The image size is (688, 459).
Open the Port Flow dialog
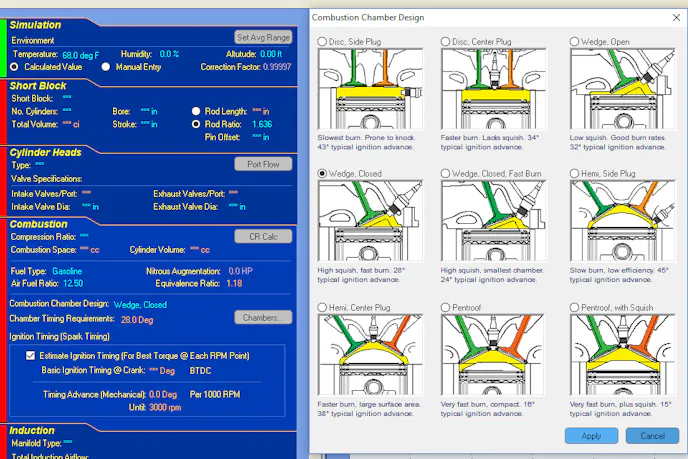(x=262, y=164)
